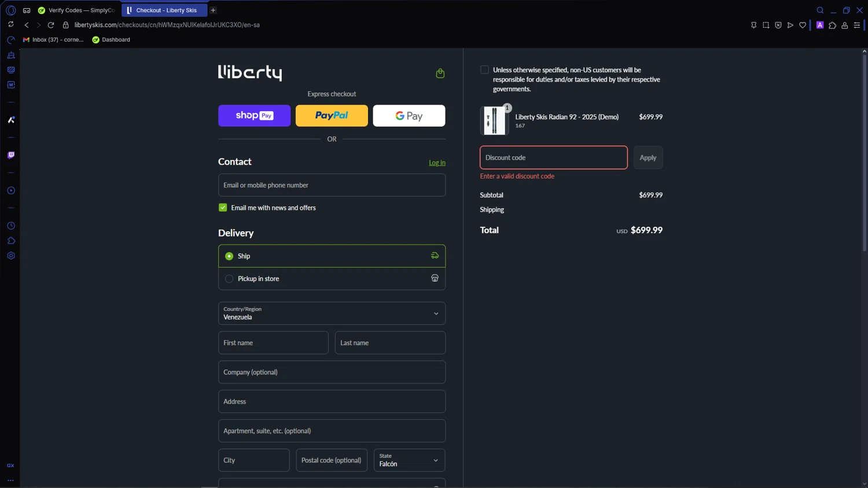Go back to previous page
This screenshot has width=868, height=488.
click(x=27, y=25)
